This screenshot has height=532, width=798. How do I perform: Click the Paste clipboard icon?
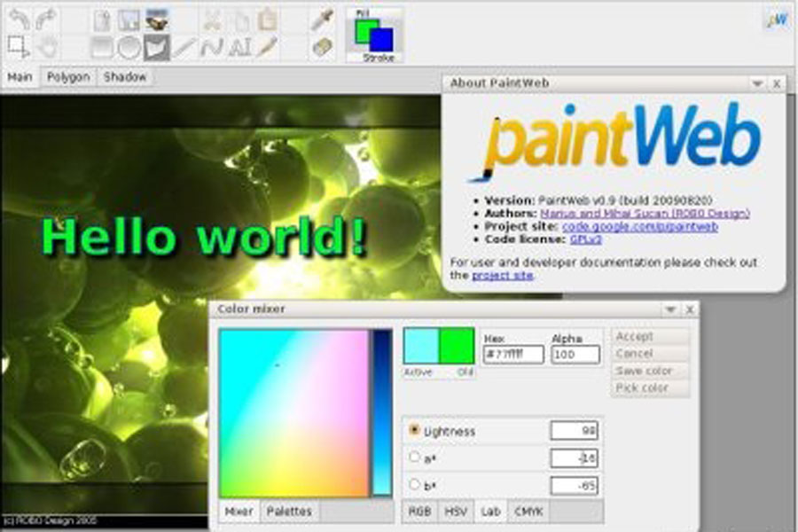[267, 20]
